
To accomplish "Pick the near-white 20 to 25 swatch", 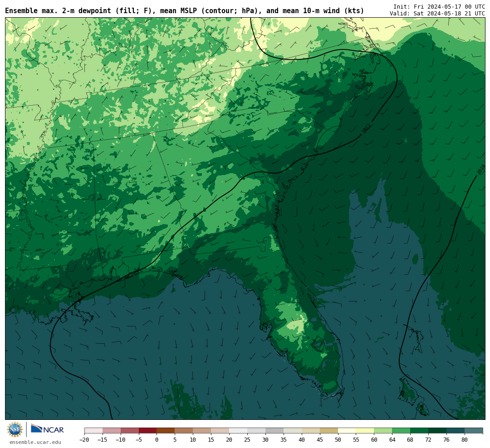I will (239, 431).
